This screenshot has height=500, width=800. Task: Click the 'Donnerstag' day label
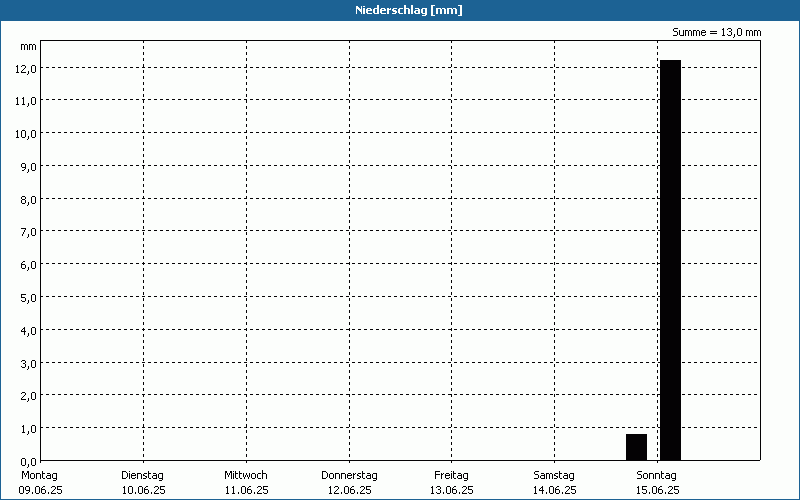(x=349, y=476)
